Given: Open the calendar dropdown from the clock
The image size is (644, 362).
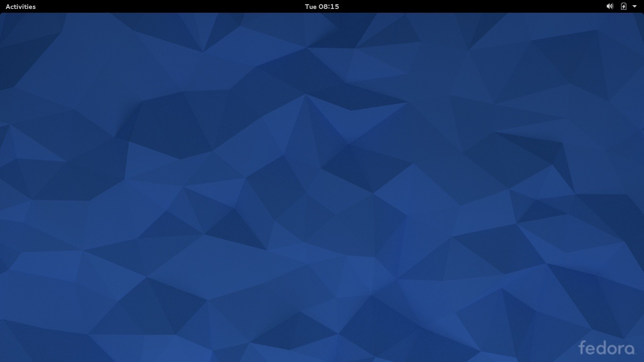Looking at the screenshot, I should 322,7.
